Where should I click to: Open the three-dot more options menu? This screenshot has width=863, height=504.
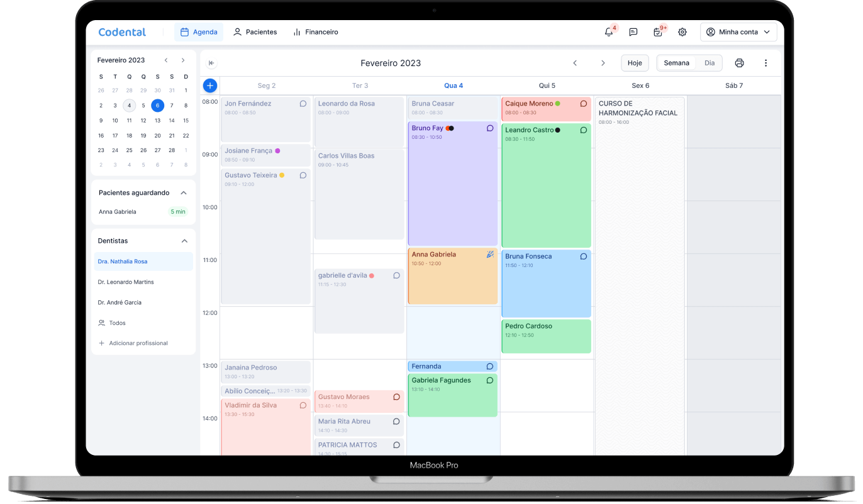766,63
